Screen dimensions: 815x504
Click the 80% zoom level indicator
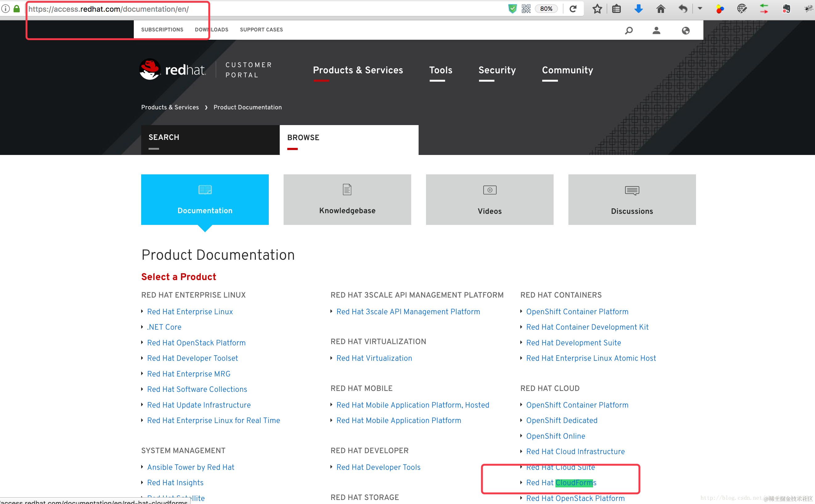pos(546,9)
